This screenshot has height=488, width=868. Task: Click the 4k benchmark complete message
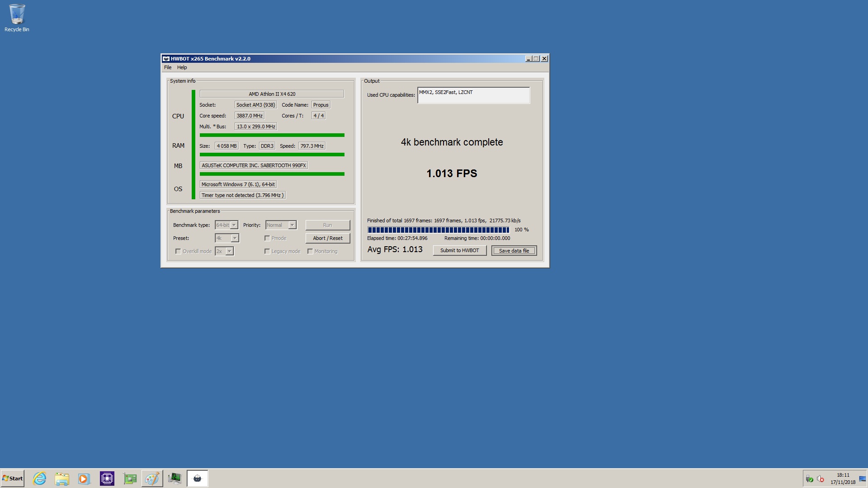click(x=452, y=142)
